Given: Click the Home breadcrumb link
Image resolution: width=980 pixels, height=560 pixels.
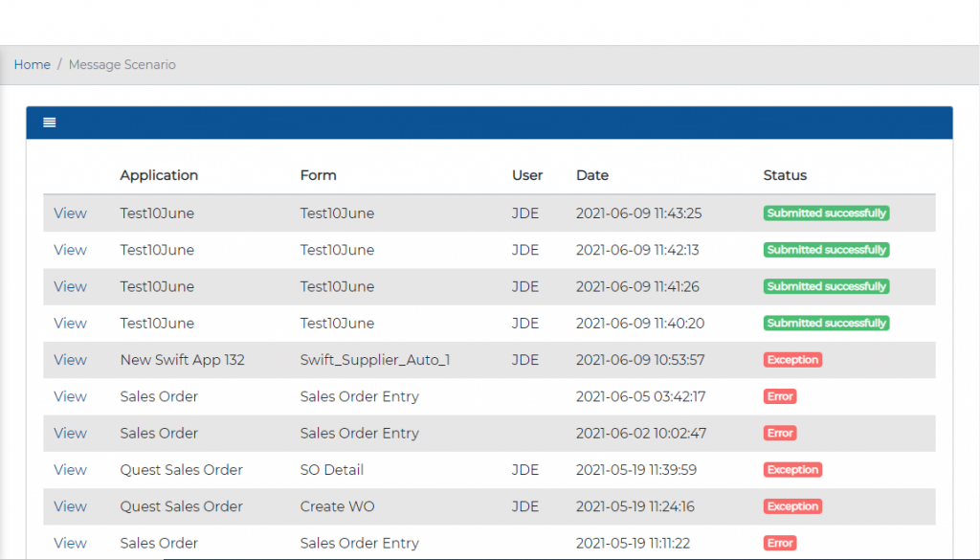Looking at the screenshot, I should click(x=32, y=64).
